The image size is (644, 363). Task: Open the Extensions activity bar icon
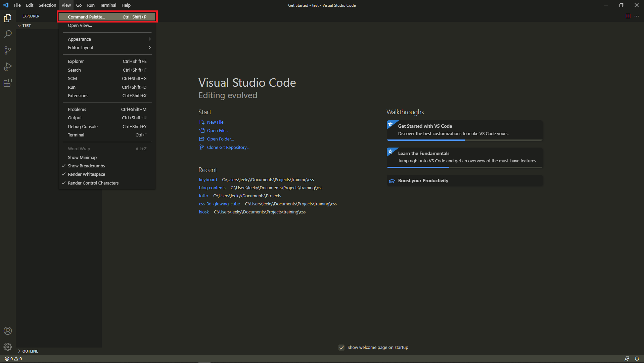click(8, 83)
